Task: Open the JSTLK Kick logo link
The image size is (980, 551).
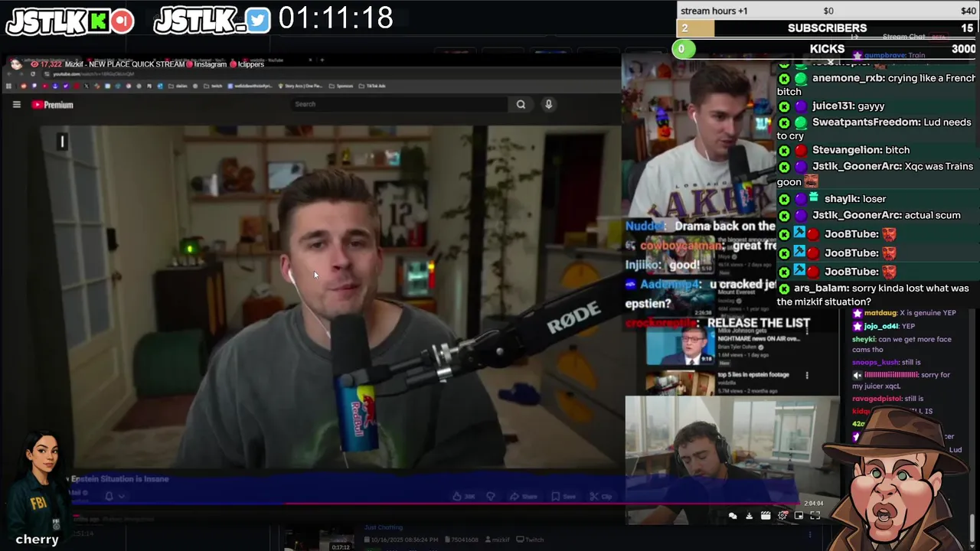Action: click(70, 21)
